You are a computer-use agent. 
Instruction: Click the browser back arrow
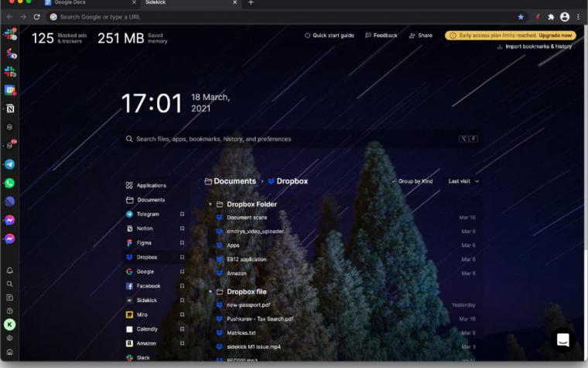(x=10, y=17)
